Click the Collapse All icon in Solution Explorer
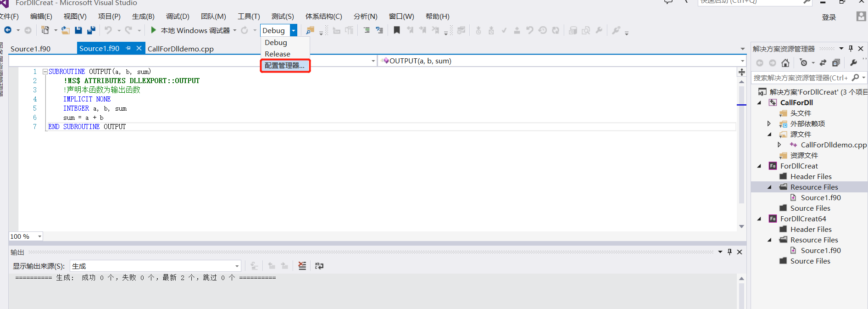Image resolution: width=868 pixels, height=309 pixels. [836, 63]
